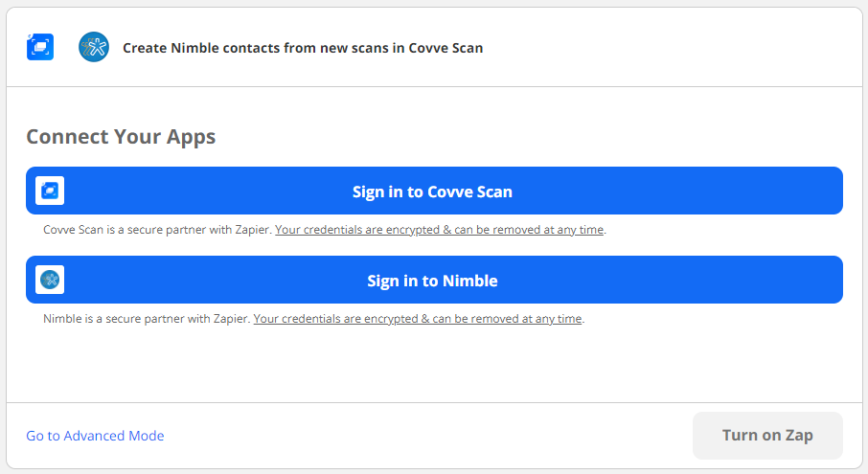
Task: Click the divider line below the Zap title
Action: (x=434, y=87)
